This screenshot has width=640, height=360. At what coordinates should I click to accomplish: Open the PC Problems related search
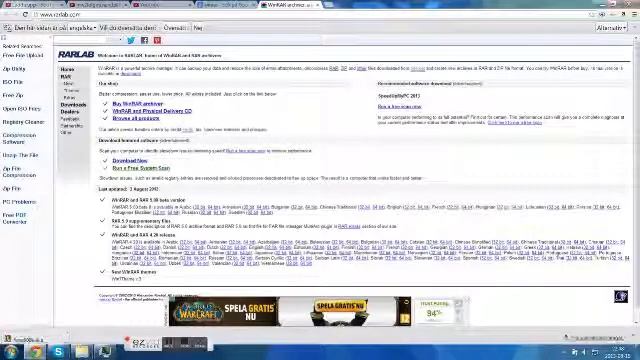coord(19,202)
